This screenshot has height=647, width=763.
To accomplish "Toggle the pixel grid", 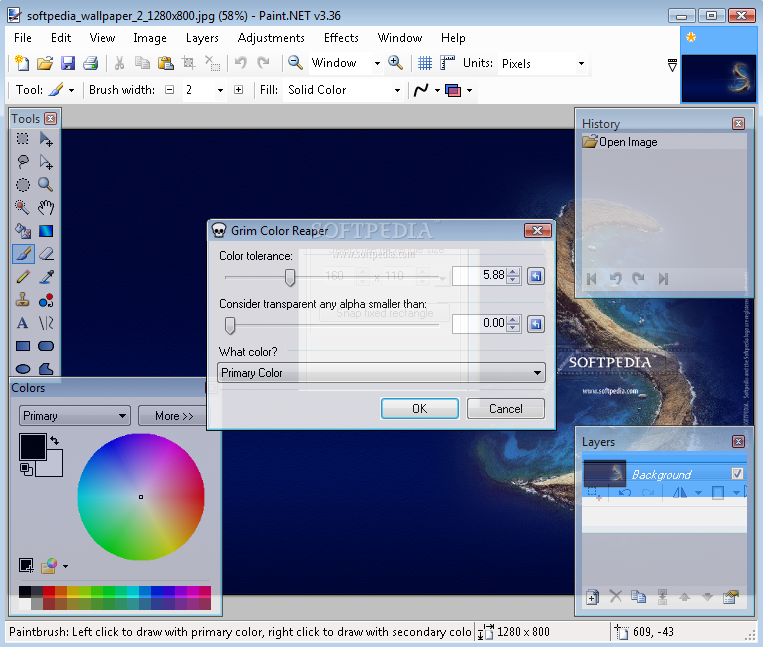I will pyautogui.click(x=425, y=63).
